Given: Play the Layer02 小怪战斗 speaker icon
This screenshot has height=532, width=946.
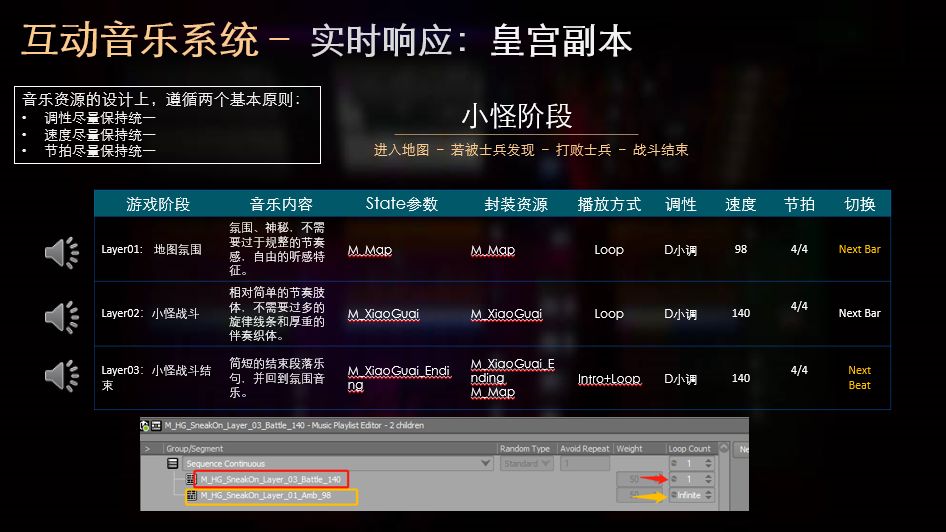Looking at the screenshot, I should (62, 316).
